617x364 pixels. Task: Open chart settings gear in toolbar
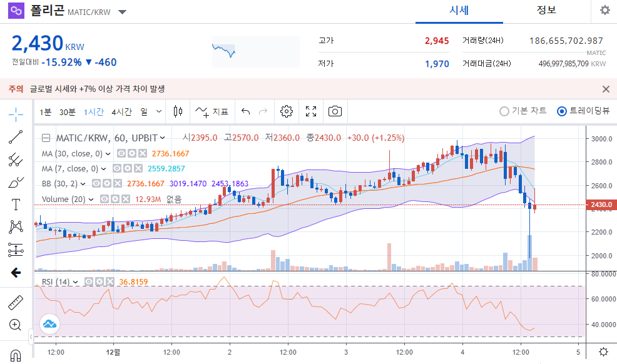[x=287, y=111]
